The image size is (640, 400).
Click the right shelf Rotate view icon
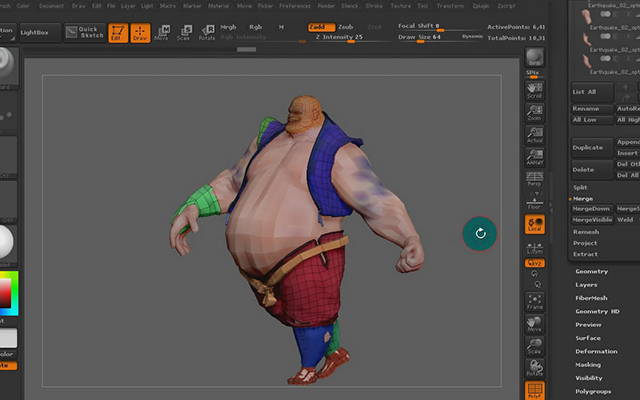pyautogui.click(x=534, y=368)
